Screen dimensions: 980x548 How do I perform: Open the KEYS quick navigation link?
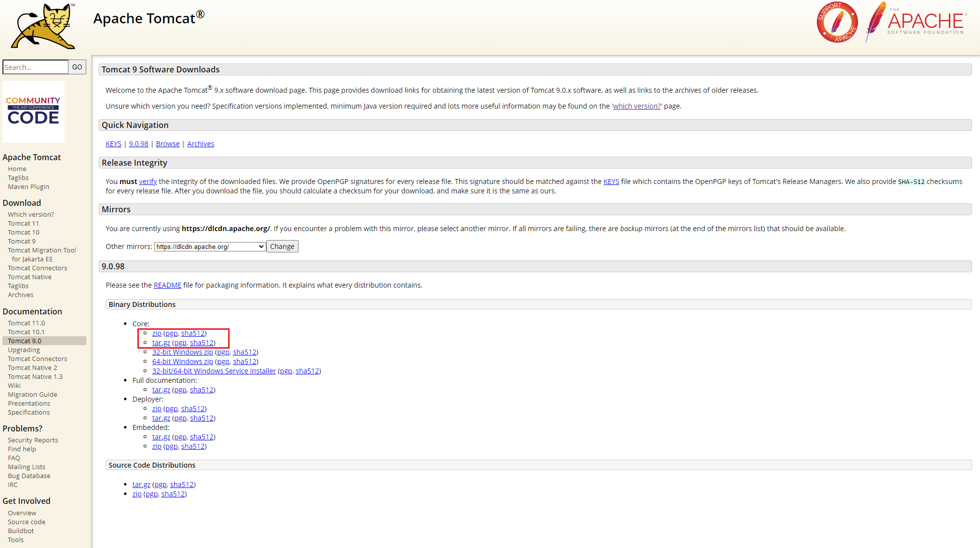(113, 144)
